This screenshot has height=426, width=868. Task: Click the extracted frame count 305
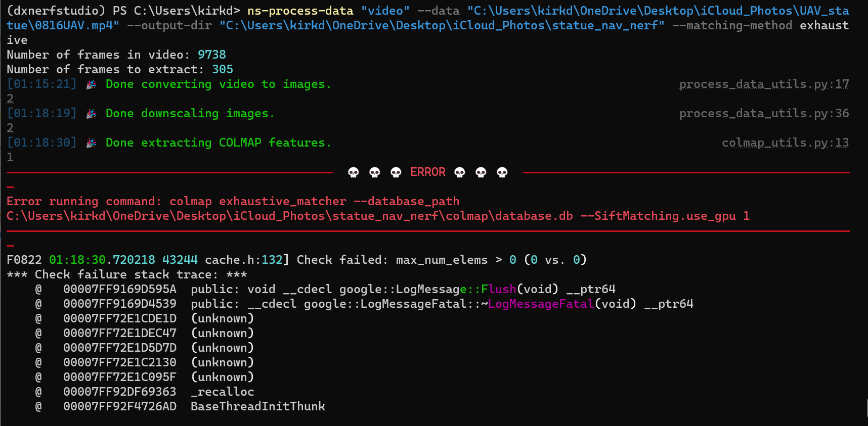point(223,69)
